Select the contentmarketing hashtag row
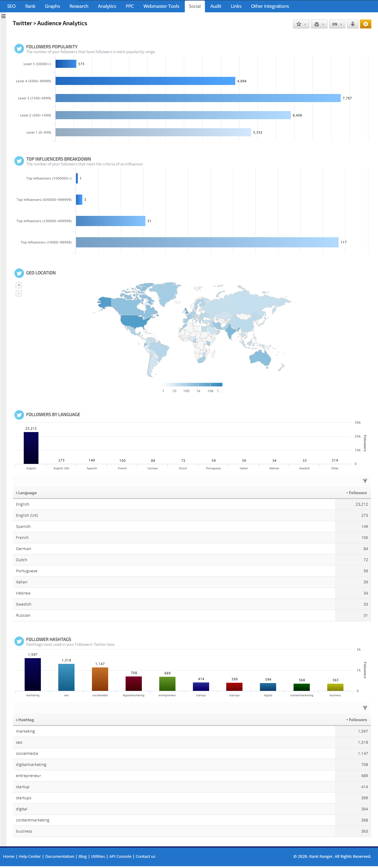378x868 pixels. [x=192, y=820]
